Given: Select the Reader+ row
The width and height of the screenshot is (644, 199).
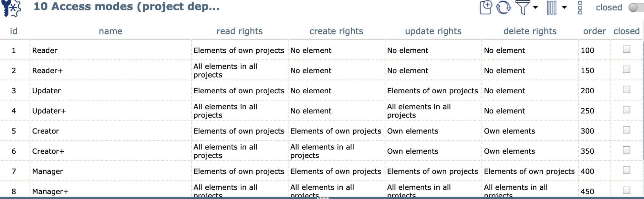Looking at the screenshot, I should (47, 71).
